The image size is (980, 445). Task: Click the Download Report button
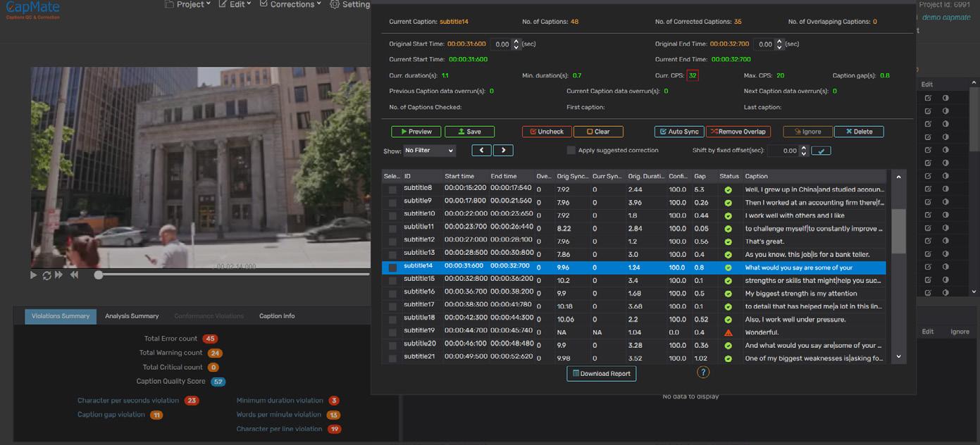601,374
